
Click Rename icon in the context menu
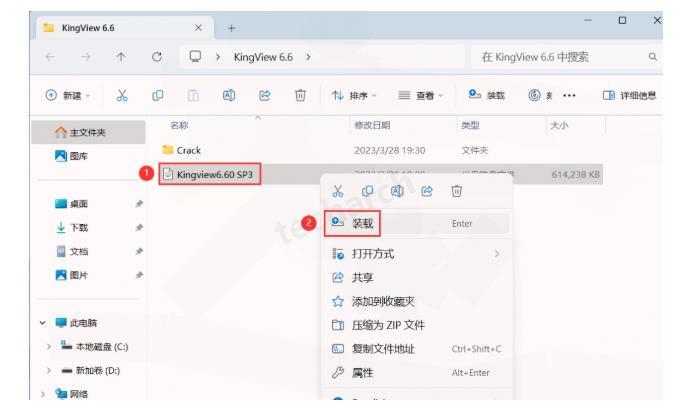pyautogui.click(x=397, y=191)
